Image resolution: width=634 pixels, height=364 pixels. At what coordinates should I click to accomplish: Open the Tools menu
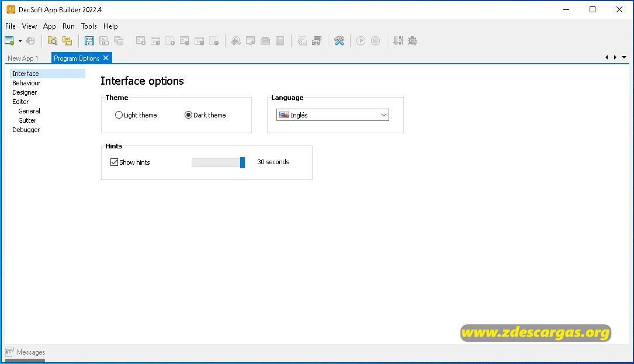(89, 26)
